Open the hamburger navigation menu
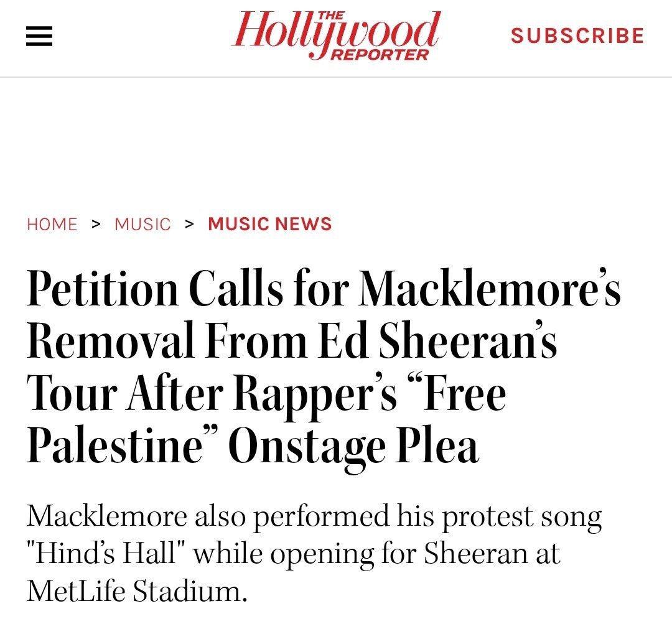672x629 pixels. pos(39,36)
